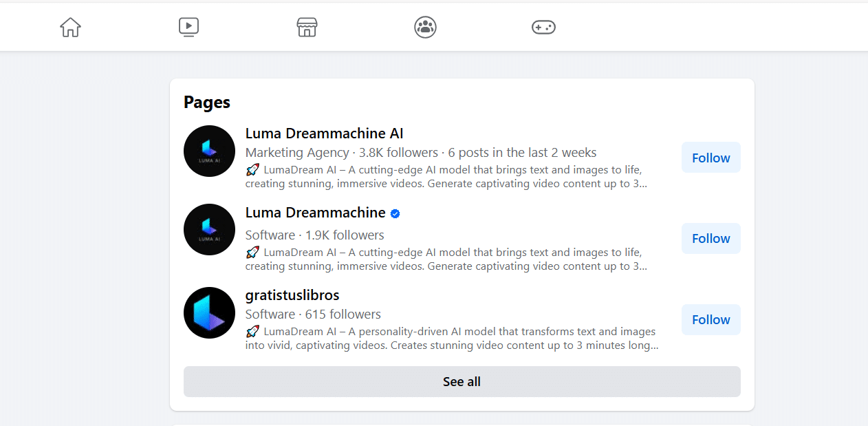The height and width of the screenshot is (426, 868).
Task: Click the blue verified badge beside Luma Dreammachine
Action: (x=395, y=213)
